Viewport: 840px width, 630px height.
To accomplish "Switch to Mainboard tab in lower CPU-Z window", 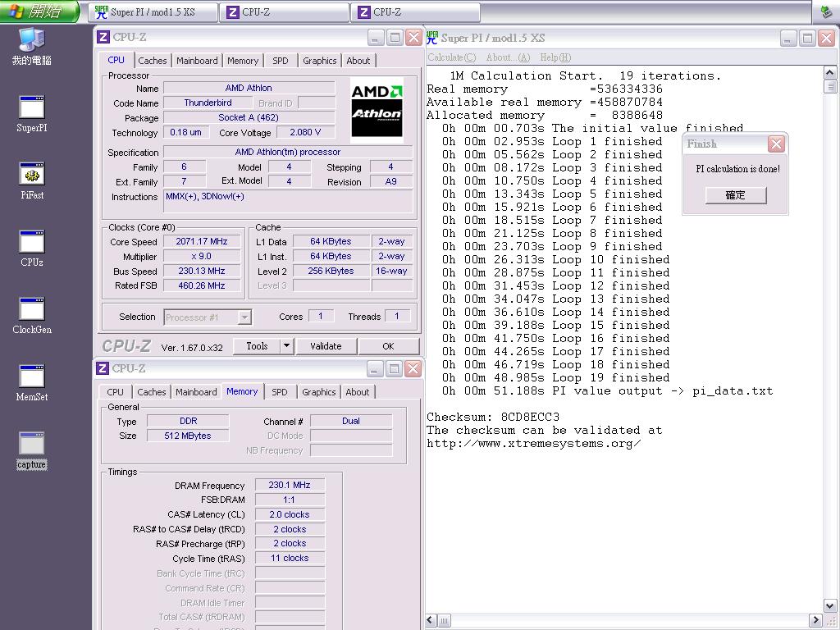I will [196, 391].
